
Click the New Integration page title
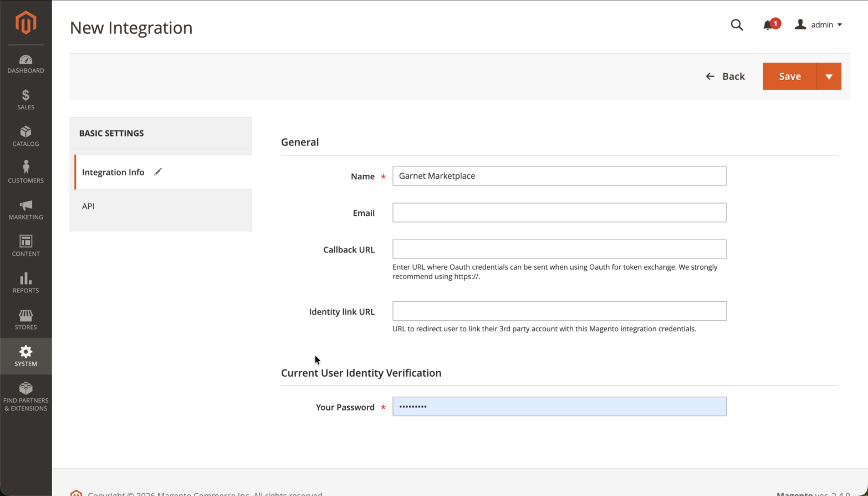131,28
